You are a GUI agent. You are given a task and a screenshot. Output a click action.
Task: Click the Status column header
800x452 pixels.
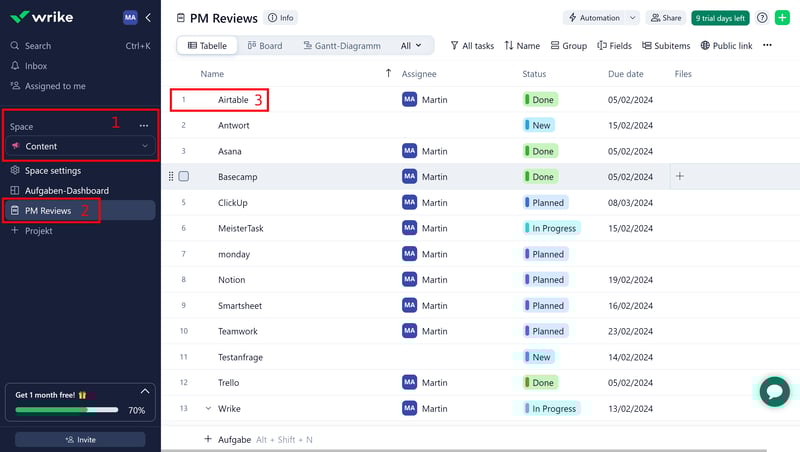[534, 74]
